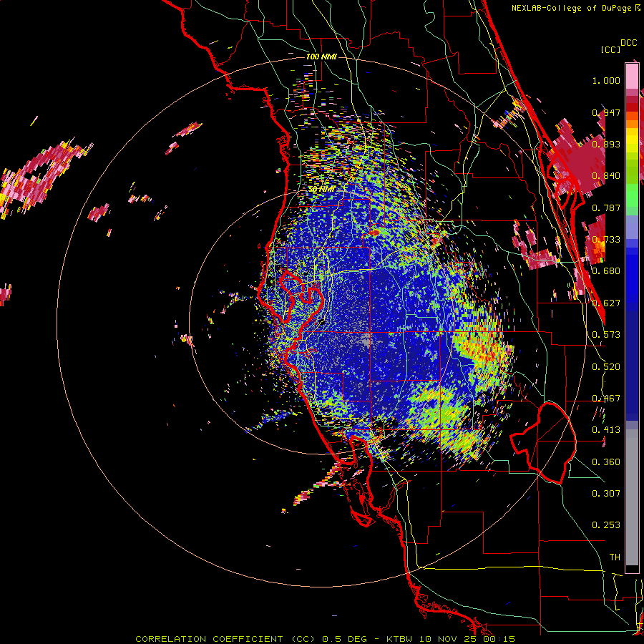This screenshot has height=644, width=644.
Task: Click the 50 NMI range ring label
Action: pos(321,190)
